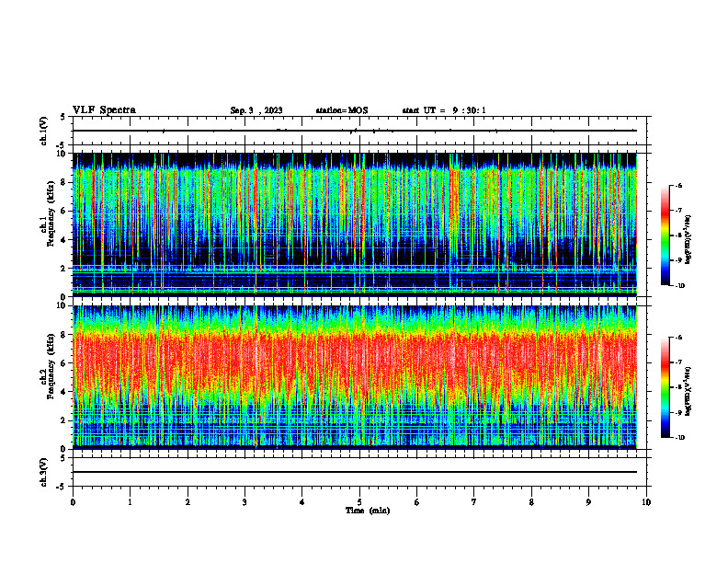Click ch.1 frequency tick label "6"
The image size is (728, 563).
63,211
